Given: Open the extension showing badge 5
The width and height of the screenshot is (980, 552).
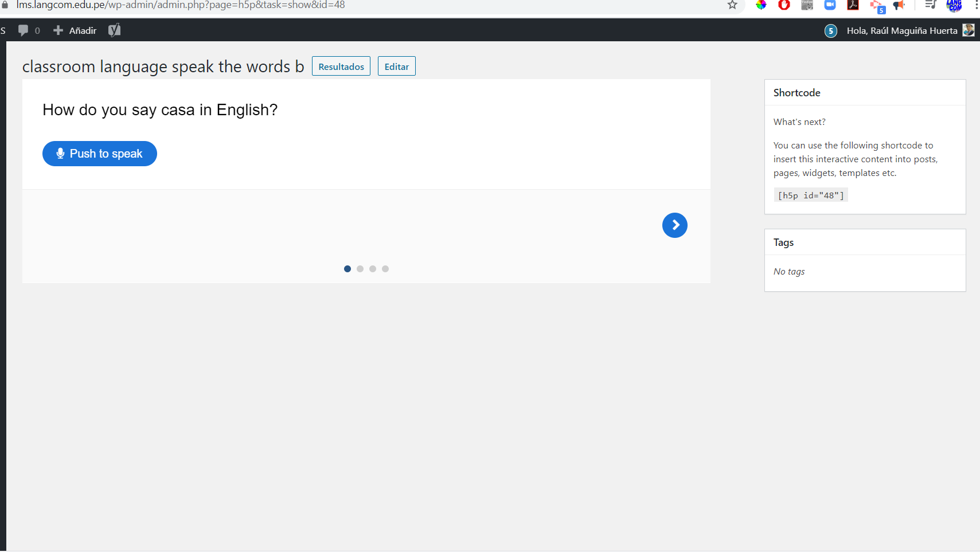Looking at the screenshot, I should tap(877, 7).
